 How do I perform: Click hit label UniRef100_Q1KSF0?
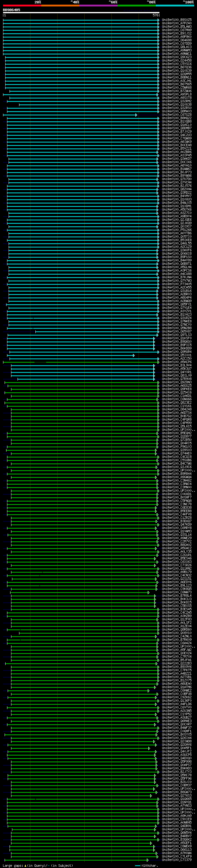177,338
